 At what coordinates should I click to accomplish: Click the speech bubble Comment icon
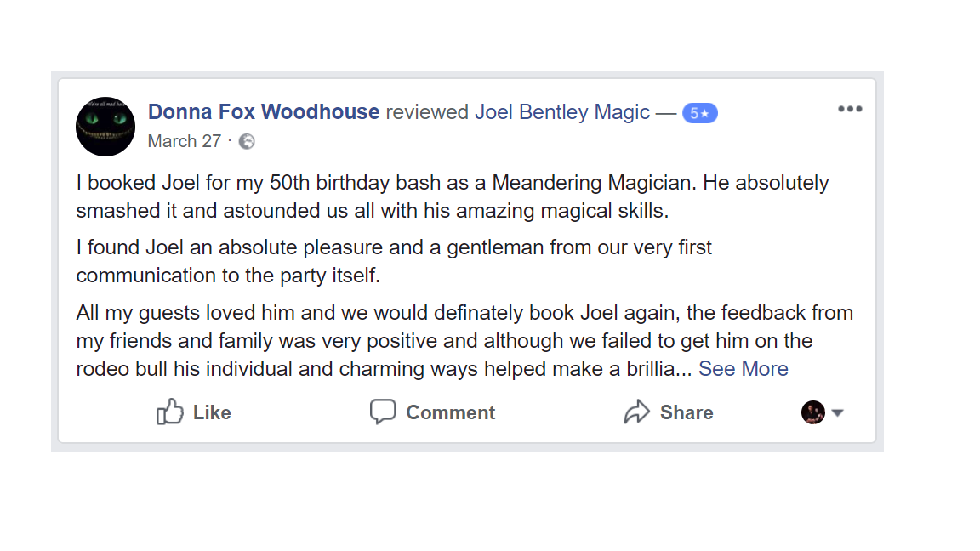pyautogui.click(x=383, y=412)
